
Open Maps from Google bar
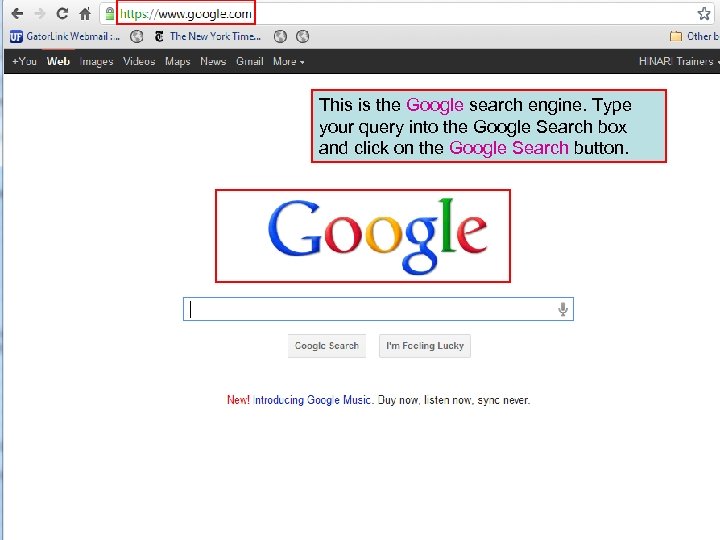[178, 61]
